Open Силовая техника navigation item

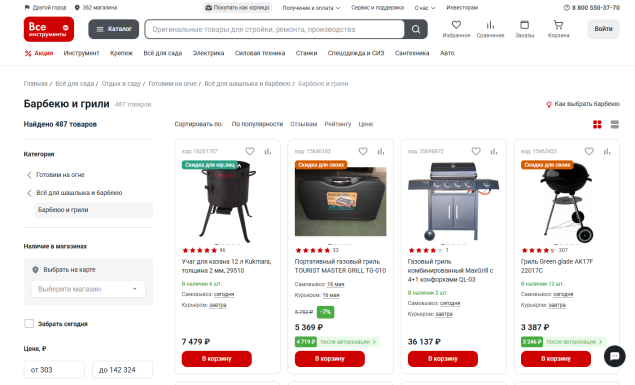(260, 53)
